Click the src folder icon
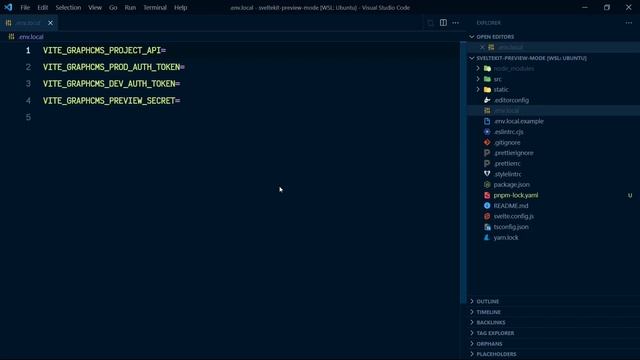 pyautogui.click(x=487, y=79)
